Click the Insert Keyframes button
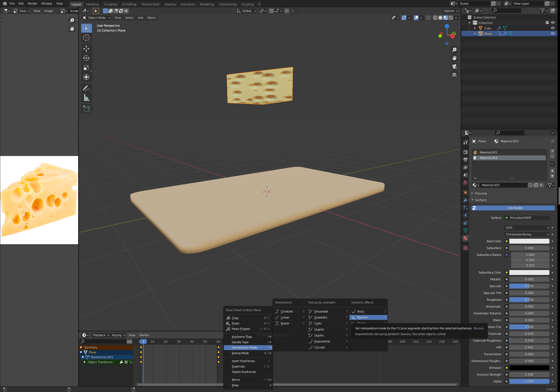Viewport: 560px width, 392px height. 244,360
